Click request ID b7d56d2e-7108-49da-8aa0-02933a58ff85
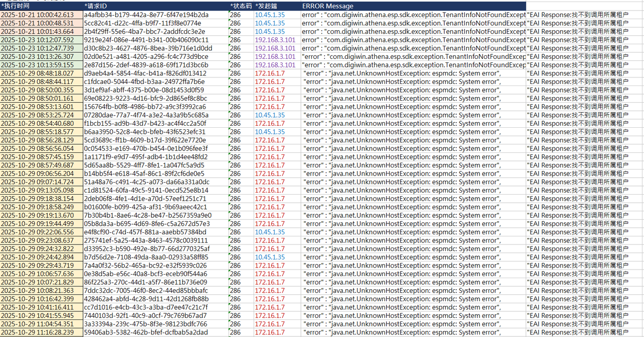Screen dimensions: 644x337 [146, 257]
